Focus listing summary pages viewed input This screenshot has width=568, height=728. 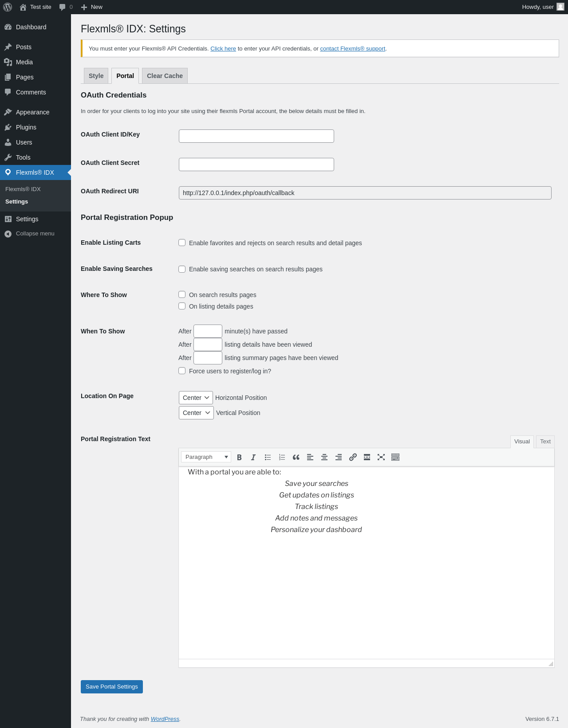click(x=208, y=358)
